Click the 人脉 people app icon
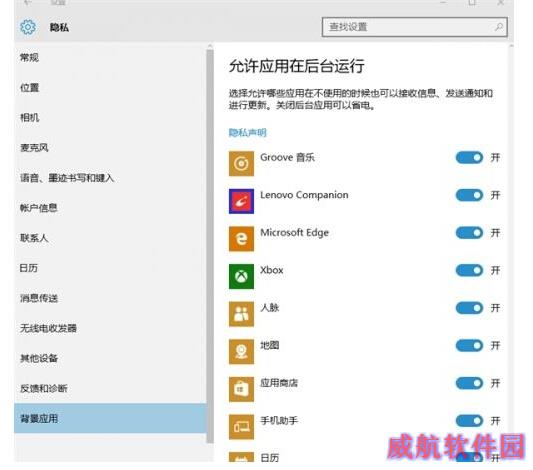The width and height of the screenshot is (533, 470). (x=241, y=314)
